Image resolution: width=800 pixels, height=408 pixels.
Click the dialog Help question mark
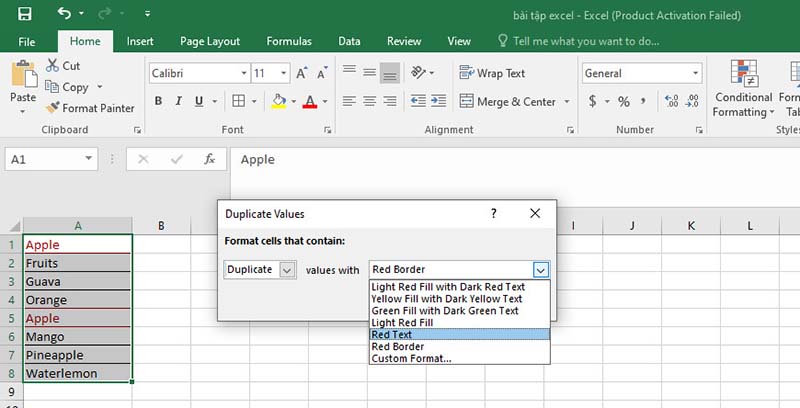tap(493, 214)
